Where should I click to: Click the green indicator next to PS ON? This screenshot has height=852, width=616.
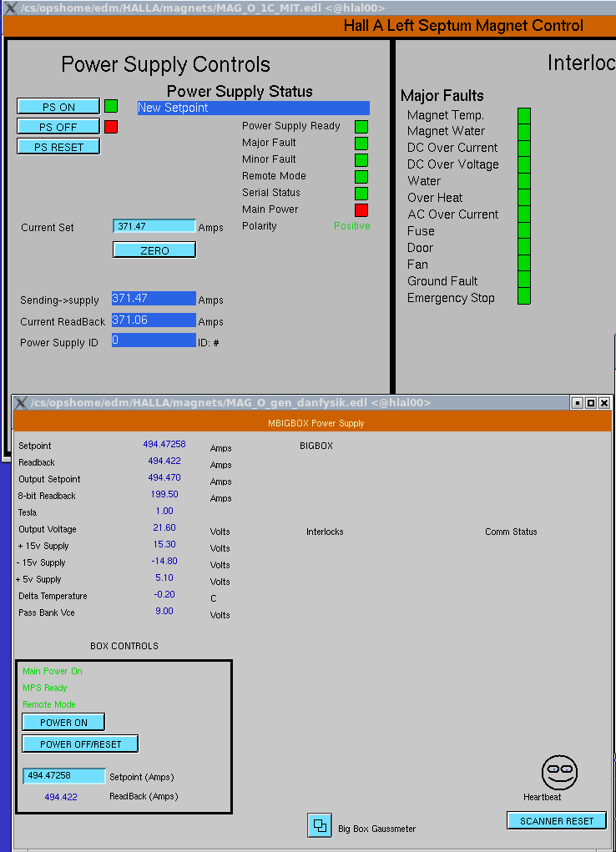(111, 106)
